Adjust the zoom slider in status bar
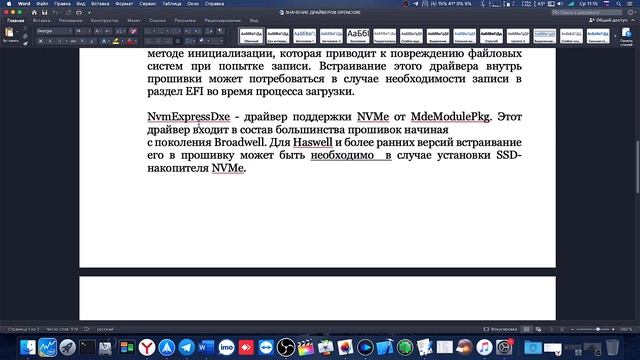Image resolution: width=640 pixels, height=360 pixels. (x=598, y=329)
